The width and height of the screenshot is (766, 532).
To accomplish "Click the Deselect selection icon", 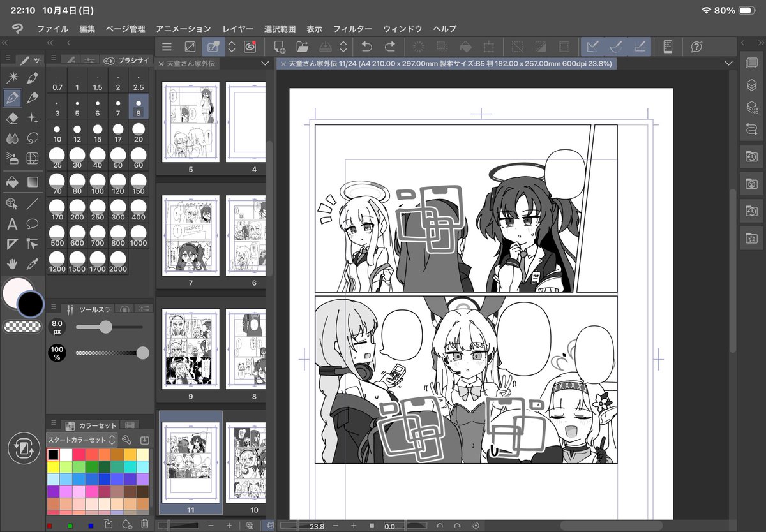I will (518, 47).
